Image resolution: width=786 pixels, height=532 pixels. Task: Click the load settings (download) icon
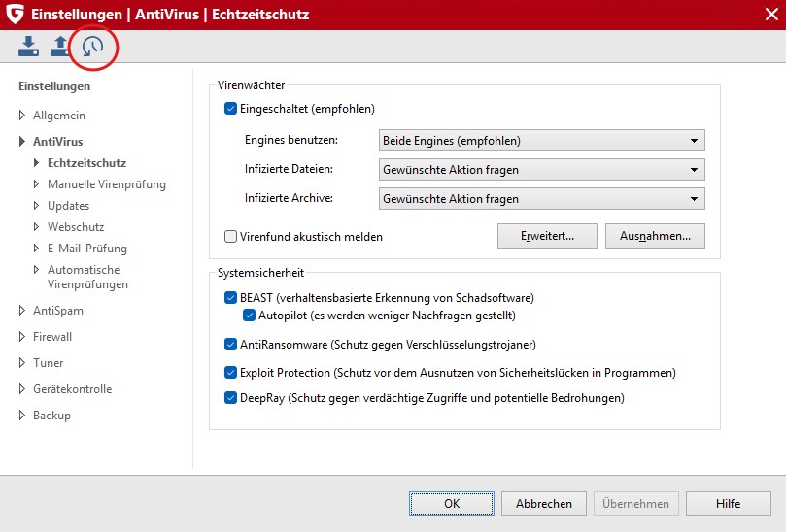click(x=28, y=46)
